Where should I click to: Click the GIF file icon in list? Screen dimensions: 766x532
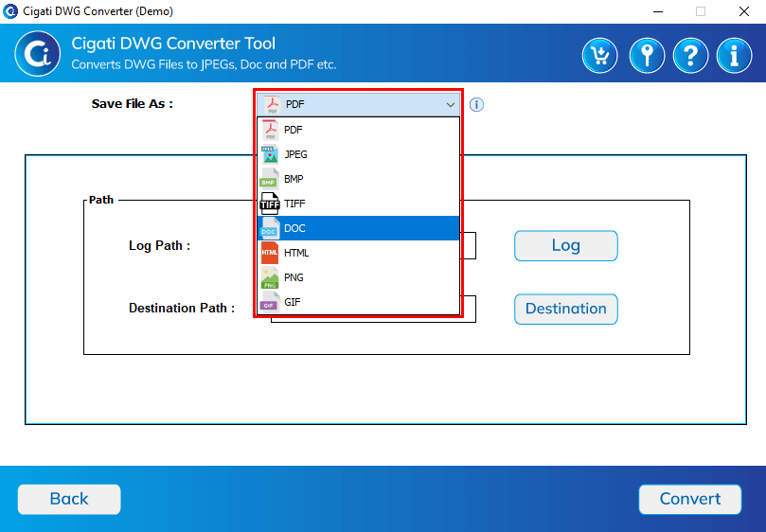tap(270, 302)
